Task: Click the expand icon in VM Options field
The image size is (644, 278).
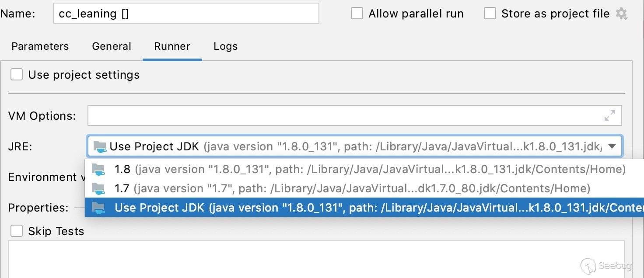Action: tap(610, 116)
